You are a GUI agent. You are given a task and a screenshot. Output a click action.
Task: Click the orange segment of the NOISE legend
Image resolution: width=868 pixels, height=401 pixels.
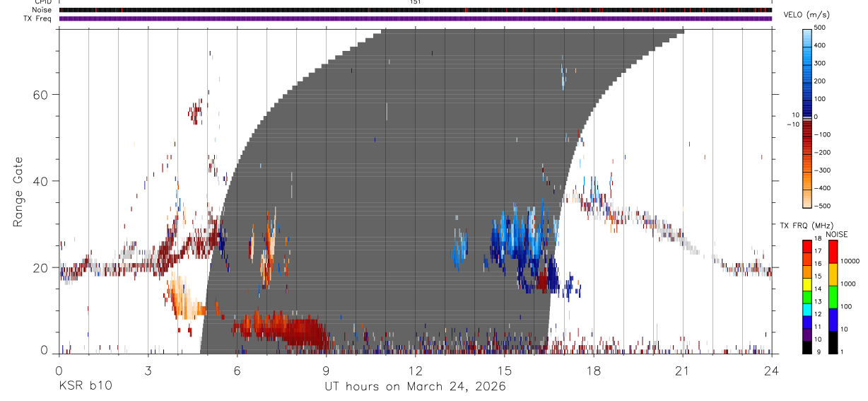coord(833,274)
